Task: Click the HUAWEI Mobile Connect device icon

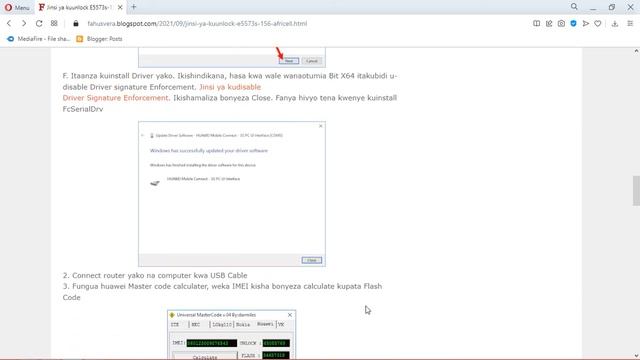Action: pyautogui.click(x=155, y=183)
